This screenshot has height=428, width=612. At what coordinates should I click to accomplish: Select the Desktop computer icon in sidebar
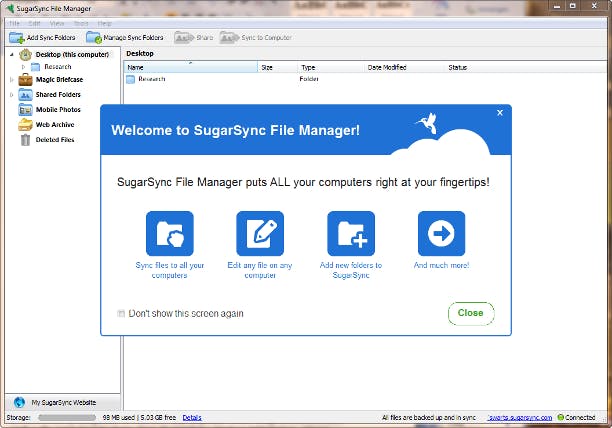25,55
